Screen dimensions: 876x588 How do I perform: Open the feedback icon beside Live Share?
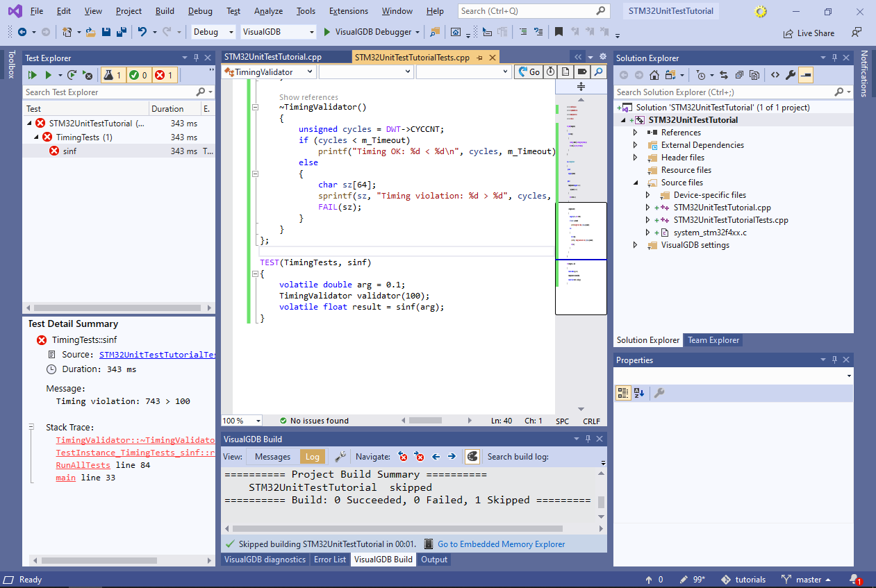(857, 32)
